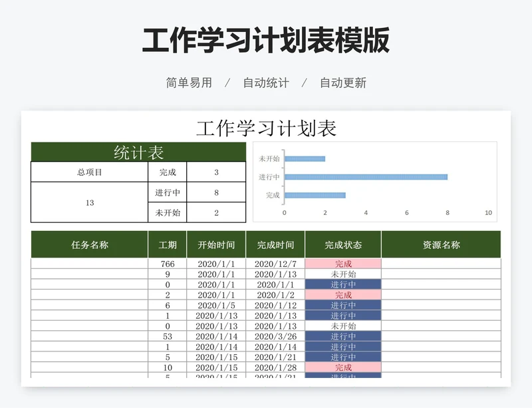Click the 完成 bar in the chart
532x408 pixels.
tap(316, 196)
